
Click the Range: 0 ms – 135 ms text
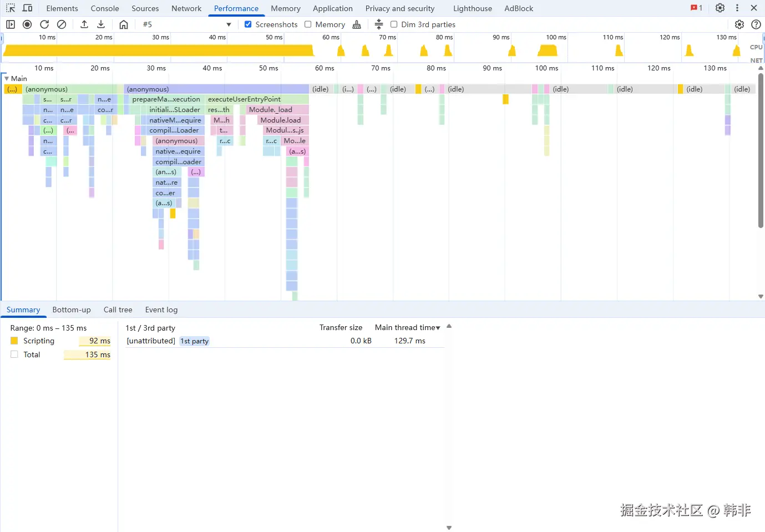[48, 328]
